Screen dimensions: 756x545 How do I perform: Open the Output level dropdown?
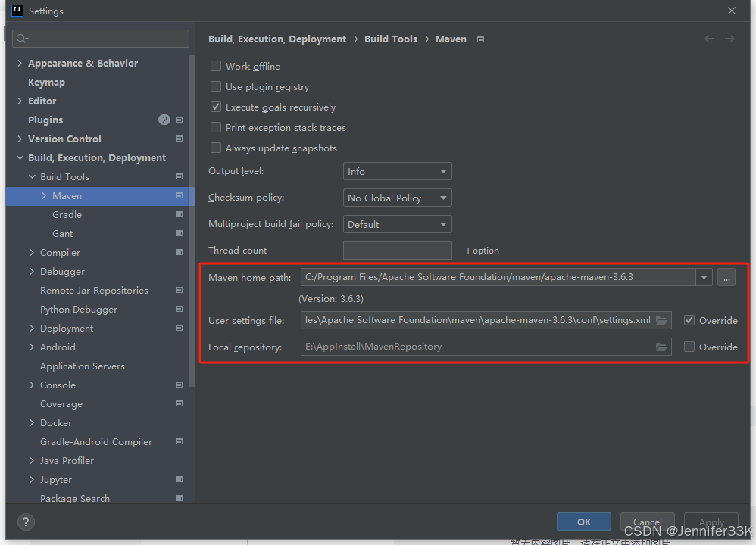(x=397, y=172)
